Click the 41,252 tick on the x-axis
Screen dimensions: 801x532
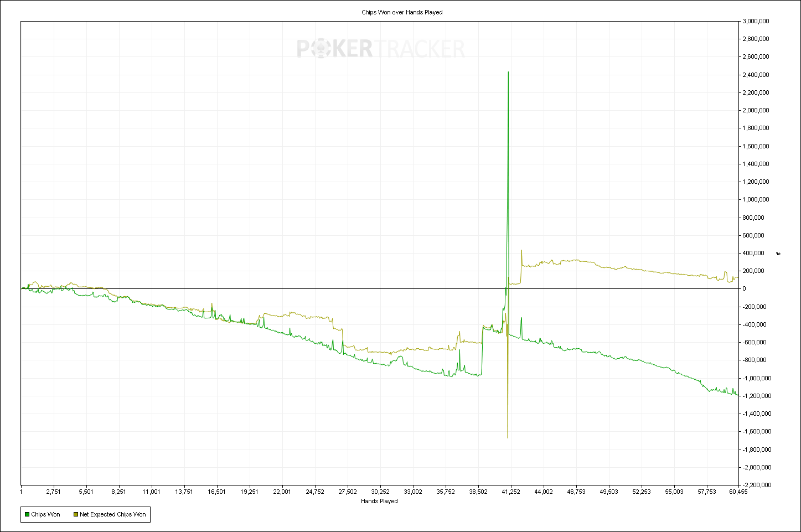coord(511,491)
